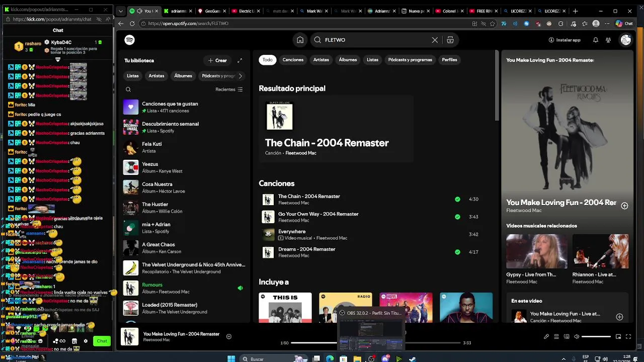Filter library by Listas
The height and width of the screenshot is (362, 644).
(133, 76)
